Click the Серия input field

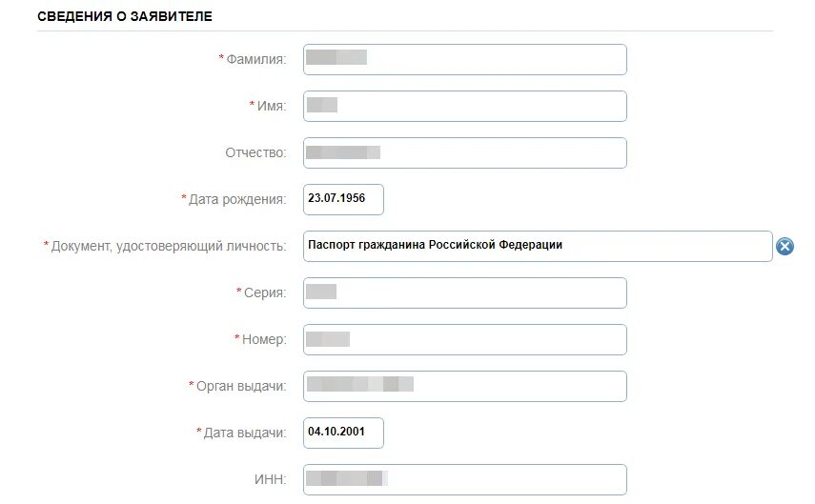(464, 293)
